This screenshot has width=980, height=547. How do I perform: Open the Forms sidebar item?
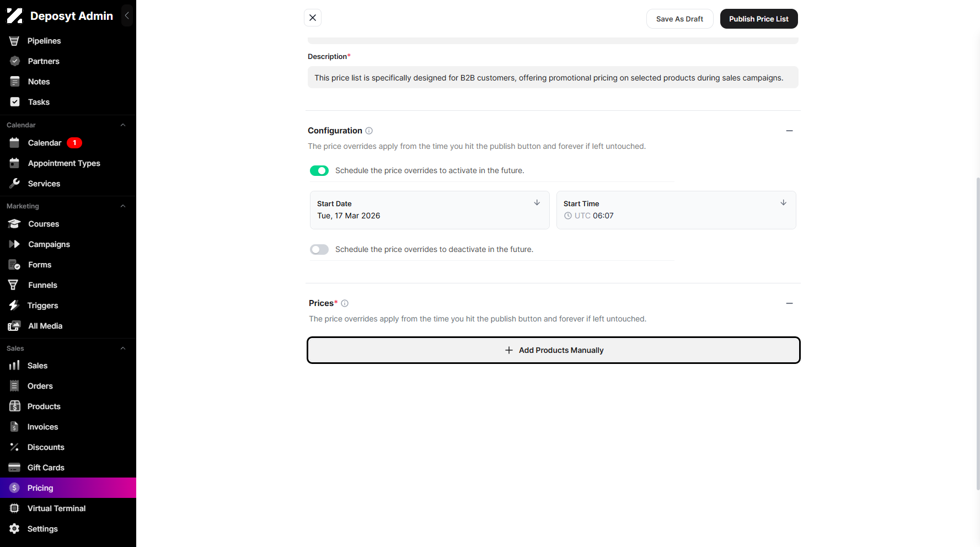(68, 265)
